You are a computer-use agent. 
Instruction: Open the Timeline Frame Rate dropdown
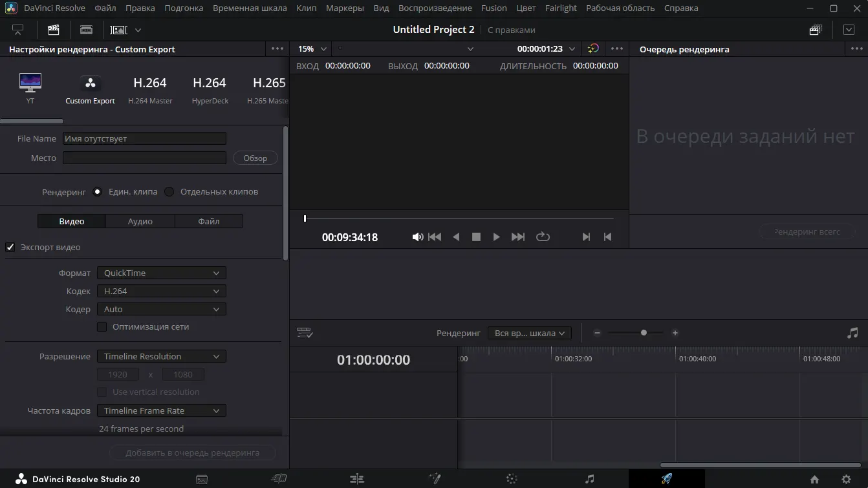(x=161, y=411)
